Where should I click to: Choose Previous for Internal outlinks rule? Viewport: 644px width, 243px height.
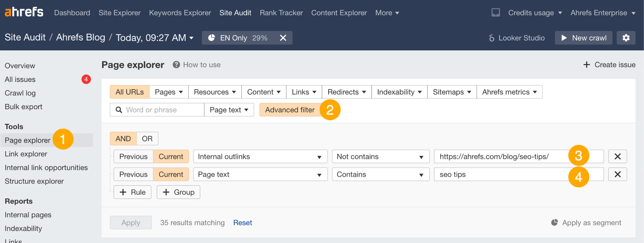pos(133,156)
